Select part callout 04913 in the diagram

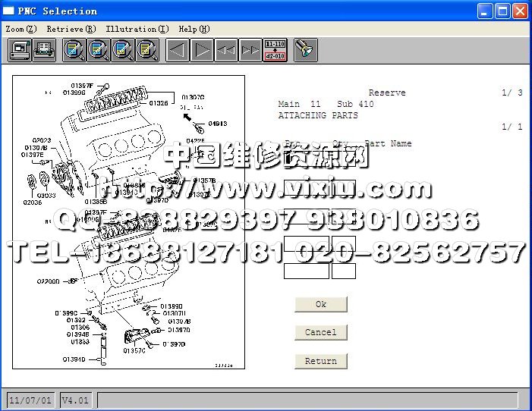(217, 123)
